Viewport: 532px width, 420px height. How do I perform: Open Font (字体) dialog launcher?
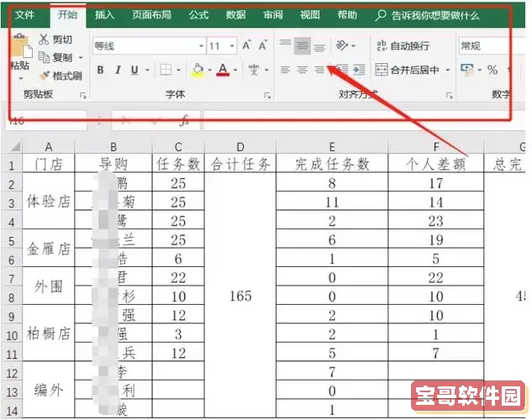click(x=268, y=96)
